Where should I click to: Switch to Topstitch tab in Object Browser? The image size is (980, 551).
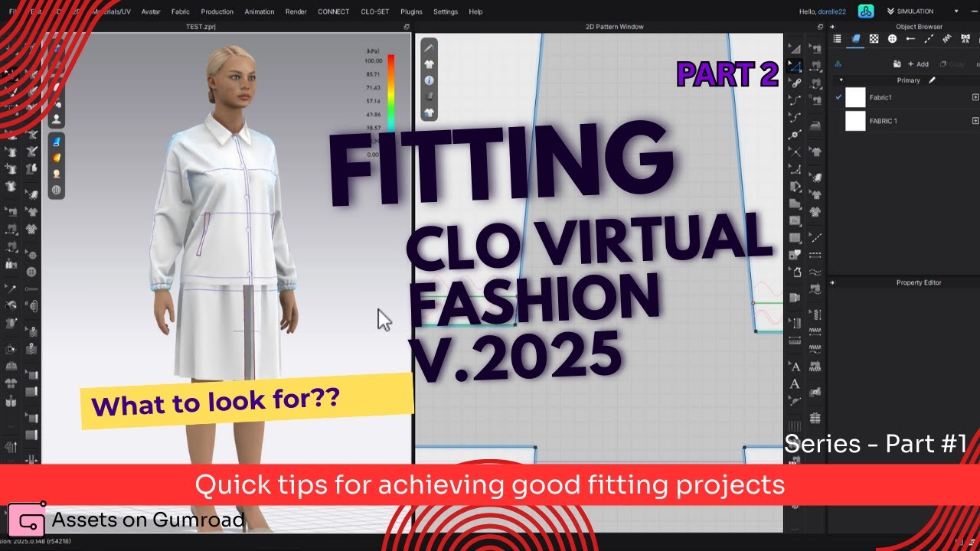929,38
